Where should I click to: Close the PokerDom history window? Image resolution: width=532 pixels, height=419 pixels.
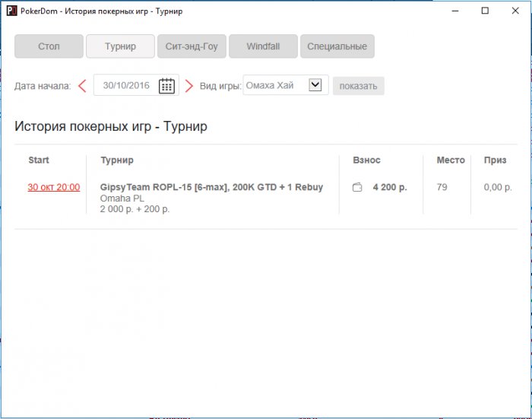[x=515, y=11]
